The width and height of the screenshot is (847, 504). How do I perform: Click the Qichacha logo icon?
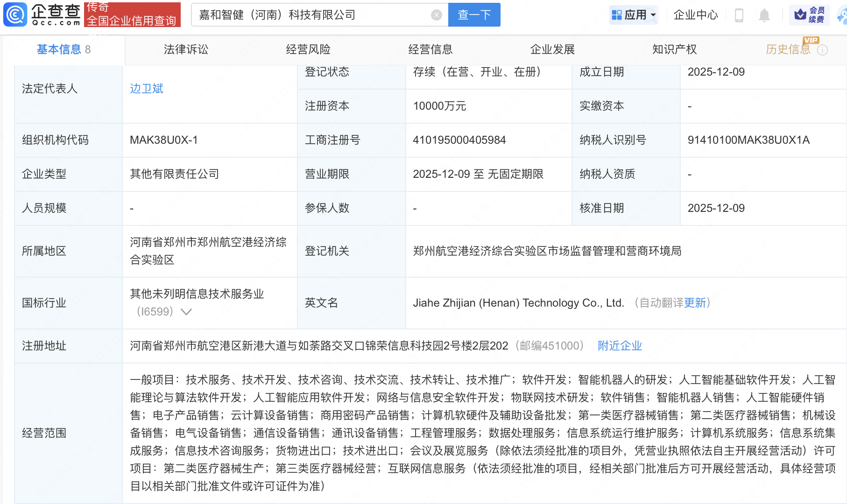(15, 14)
